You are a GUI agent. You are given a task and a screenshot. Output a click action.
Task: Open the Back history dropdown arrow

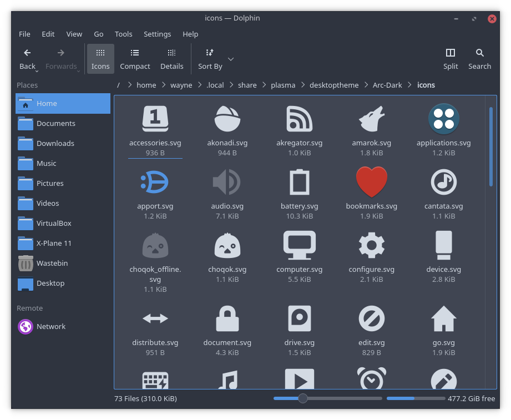click(x=37, y=71)
